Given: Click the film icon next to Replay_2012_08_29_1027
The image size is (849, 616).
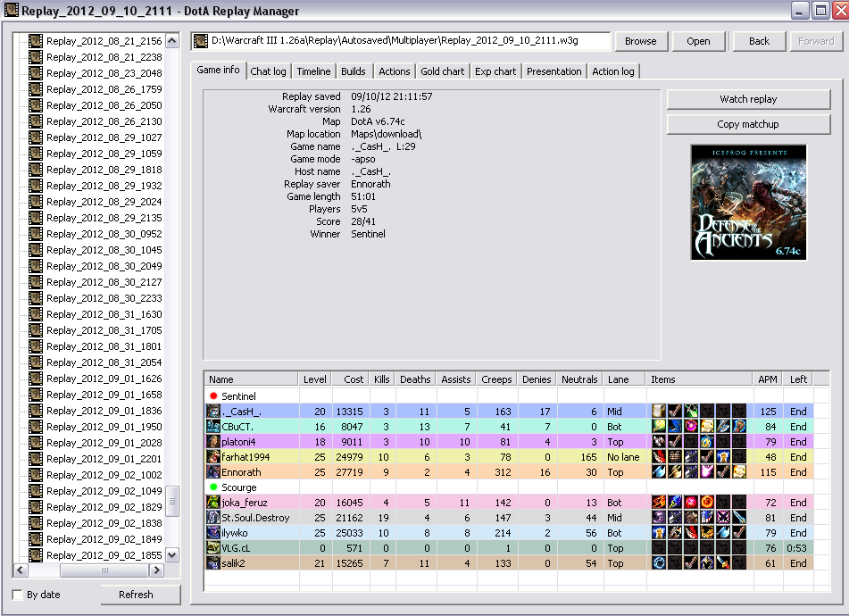Looking at the screenshot, I should [36, 137].
